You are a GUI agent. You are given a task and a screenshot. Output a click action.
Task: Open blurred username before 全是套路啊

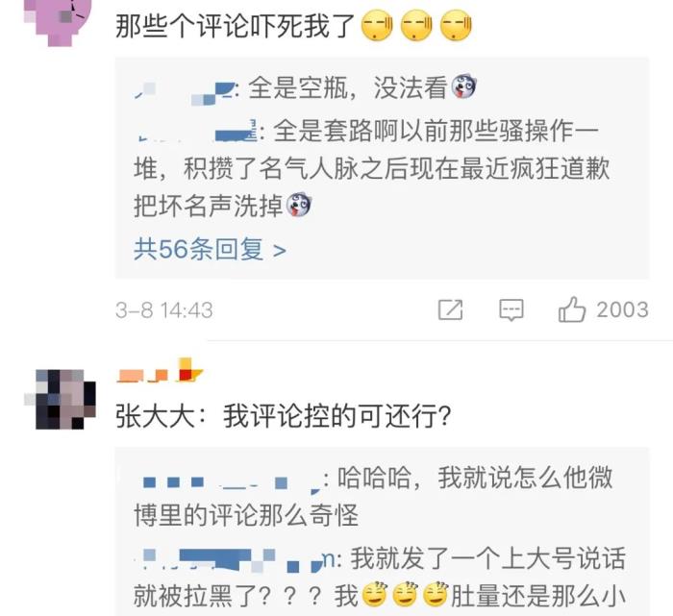click(195, 132)
